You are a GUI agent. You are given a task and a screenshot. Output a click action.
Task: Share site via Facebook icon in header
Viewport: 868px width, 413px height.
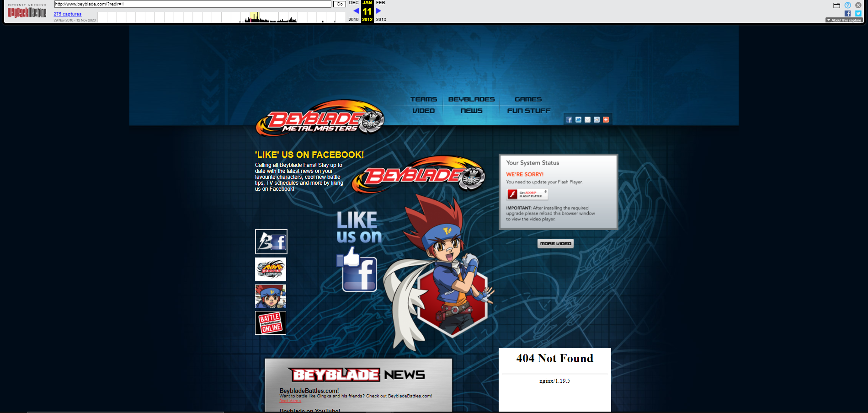569,120
